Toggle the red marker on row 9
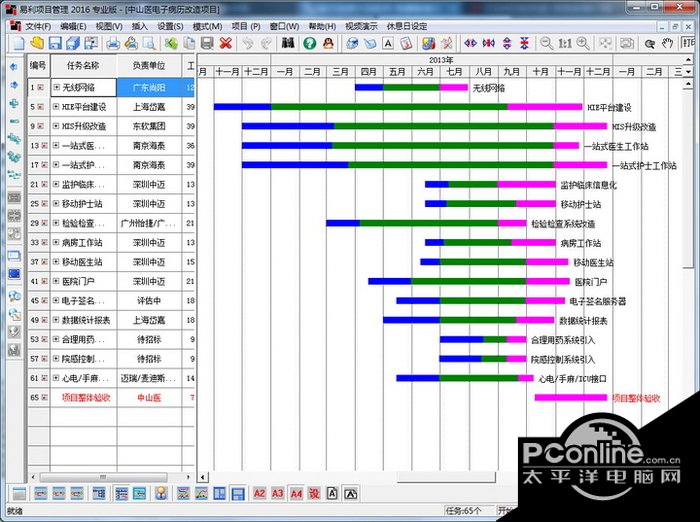 pos(41,126)
